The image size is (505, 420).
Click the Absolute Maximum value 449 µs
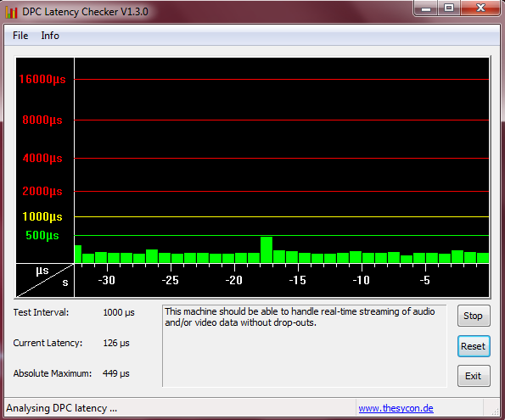(116, 373)
